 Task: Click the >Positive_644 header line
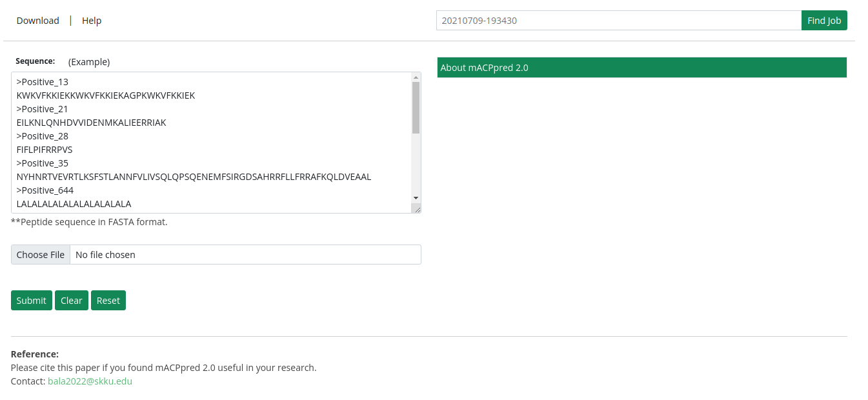[x=45, y=190]
